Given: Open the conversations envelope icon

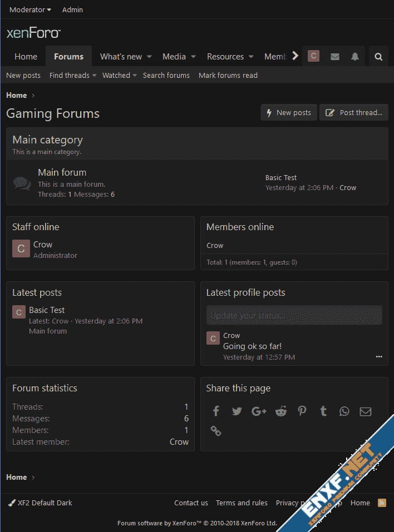Looking at the screenshot, I should 334,57.
